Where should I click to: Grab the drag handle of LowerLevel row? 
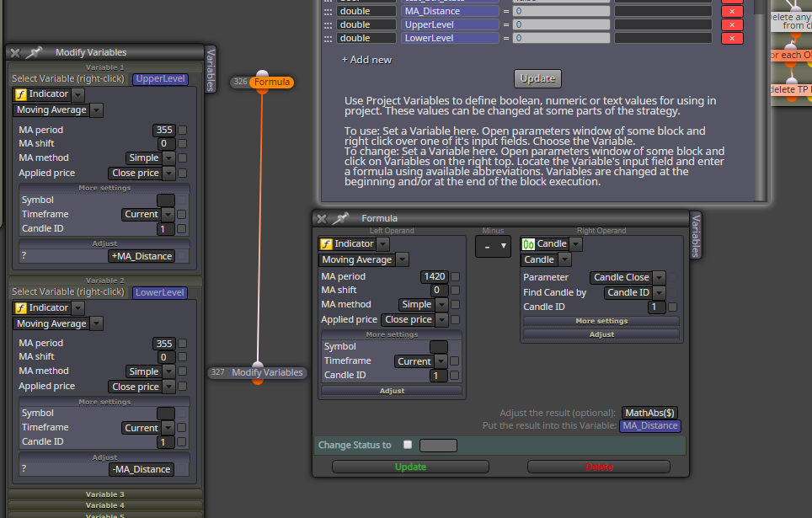pos(328,38)
